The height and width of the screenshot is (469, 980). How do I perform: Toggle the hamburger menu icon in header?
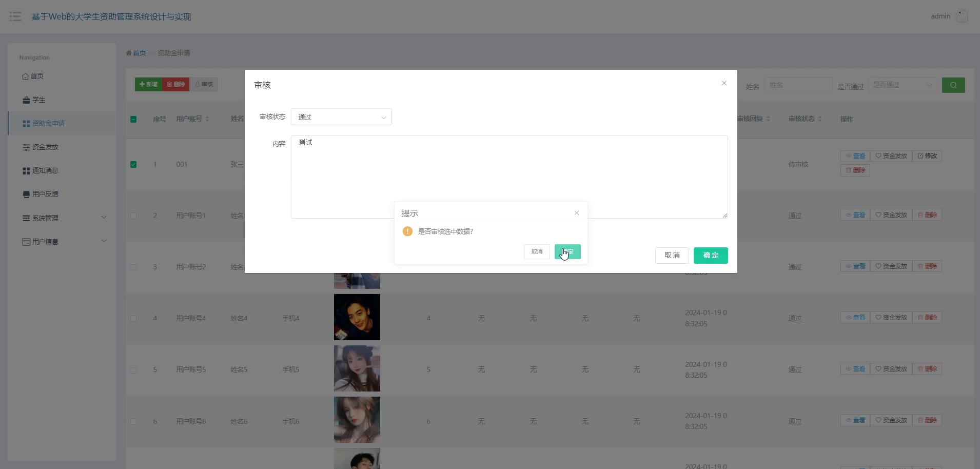[15, 16]
